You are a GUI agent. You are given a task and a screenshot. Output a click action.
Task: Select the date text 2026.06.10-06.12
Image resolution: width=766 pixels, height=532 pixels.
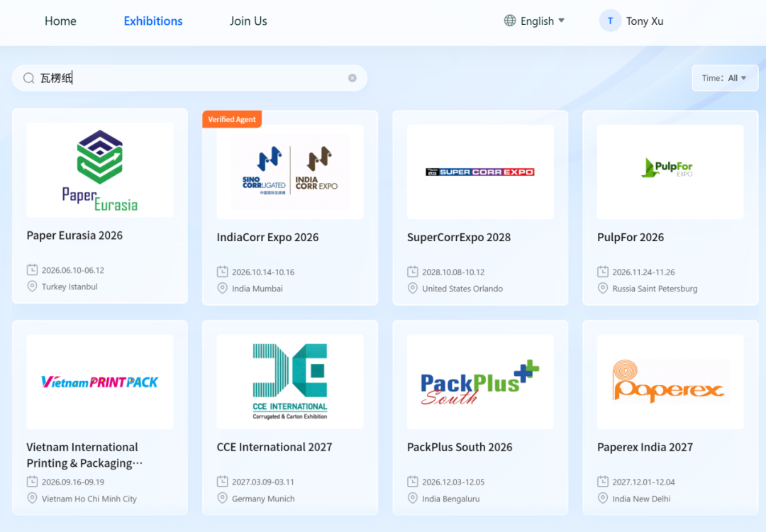pyautogui.click(x=73, y=270)
